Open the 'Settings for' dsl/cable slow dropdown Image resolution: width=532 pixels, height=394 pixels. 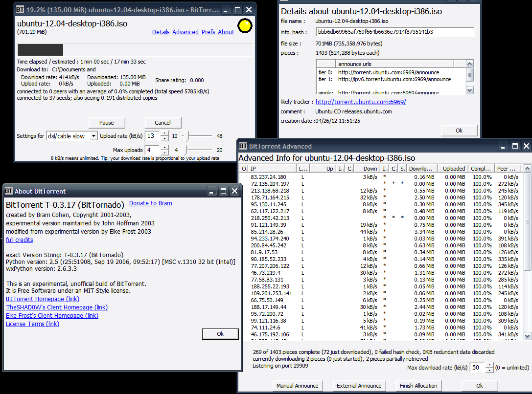click(x=72, y=136)
